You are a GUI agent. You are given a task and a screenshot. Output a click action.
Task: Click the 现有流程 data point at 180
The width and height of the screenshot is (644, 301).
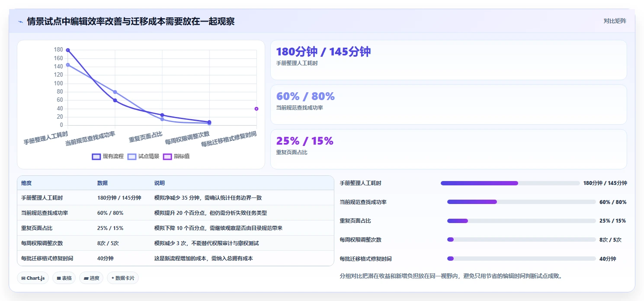tap(68, 50)
